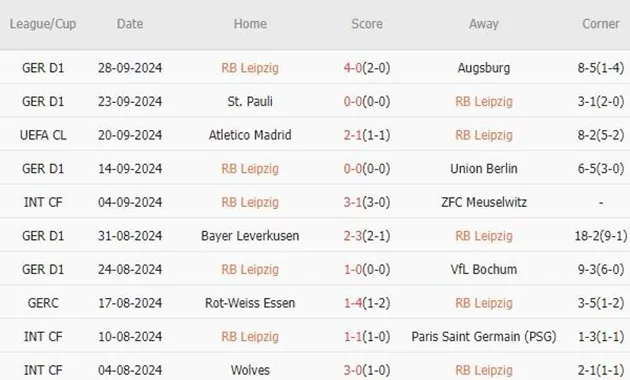
Task: Open the St. Pauli team link
Action: (x=250, y=101)
